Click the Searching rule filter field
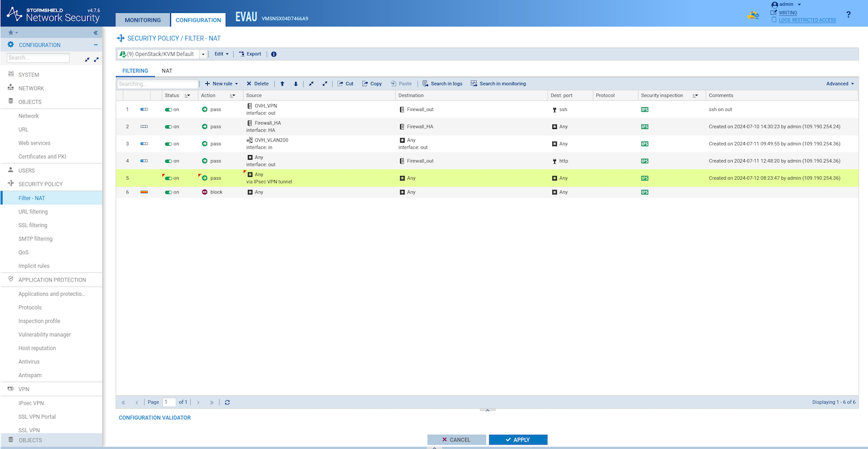868x449 pixels. (157, 84)
